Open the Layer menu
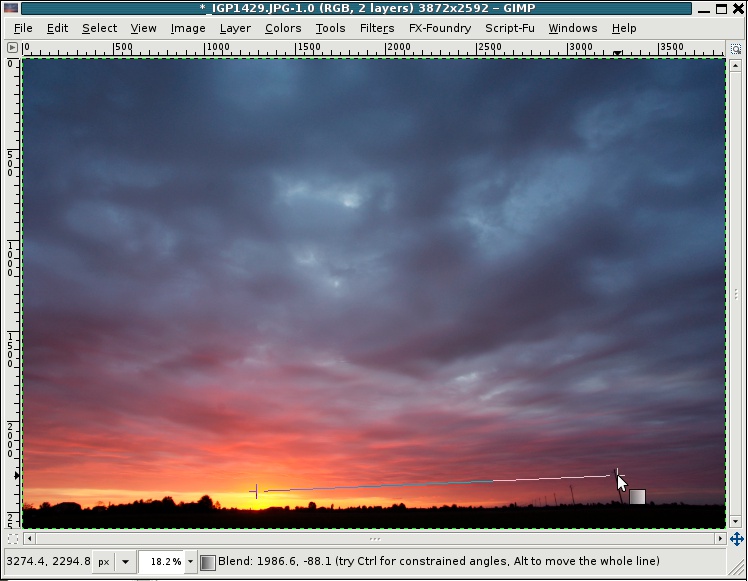 coord(235,28)
